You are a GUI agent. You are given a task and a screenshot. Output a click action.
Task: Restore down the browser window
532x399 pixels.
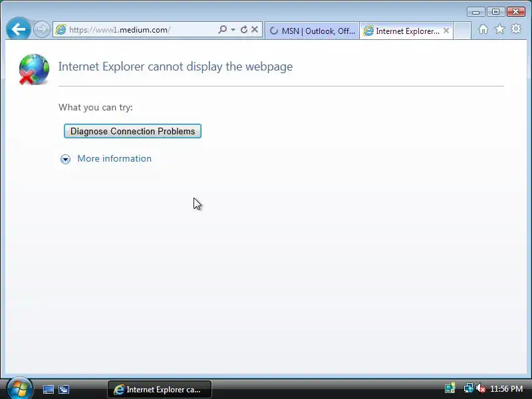tap(495, 12)
